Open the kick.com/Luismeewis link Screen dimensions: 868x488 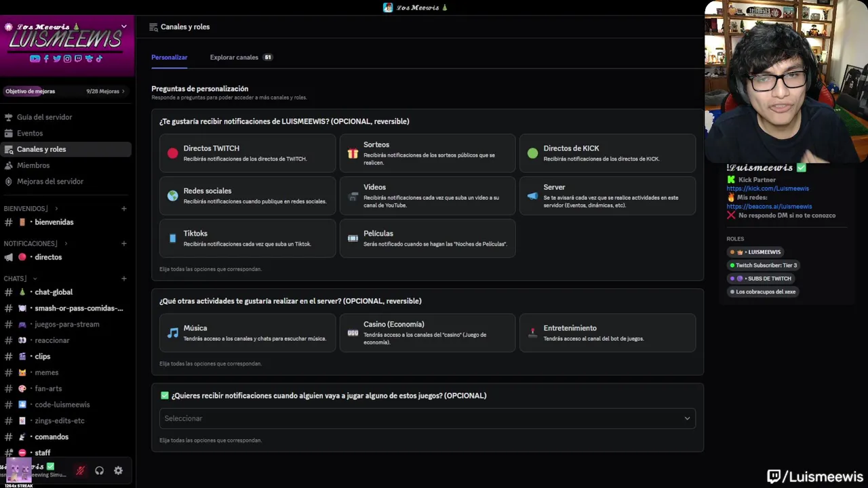coord(768,188)
